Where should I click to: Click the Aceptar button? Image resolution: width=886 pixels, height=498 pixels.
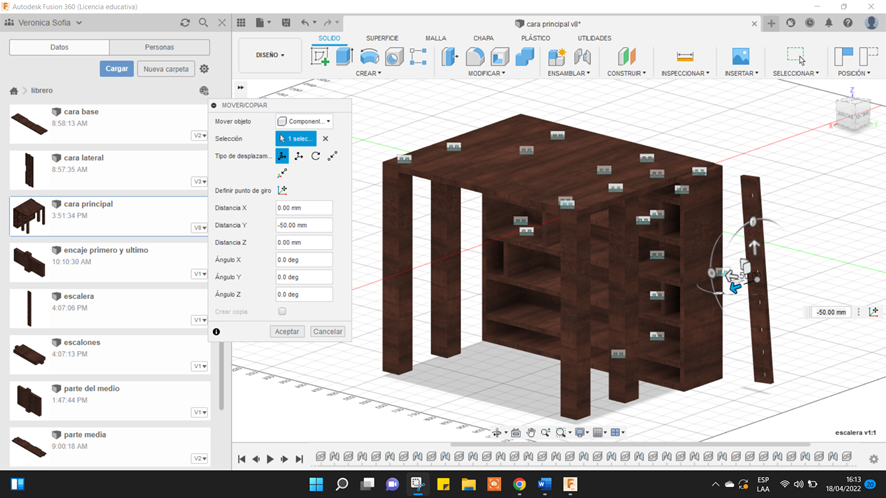[x=287, y=331]
